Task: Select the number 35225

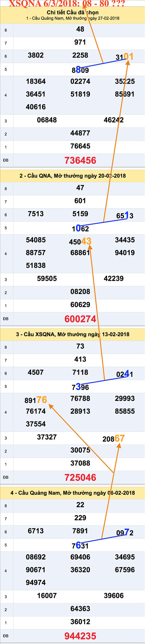Action: 125,81
